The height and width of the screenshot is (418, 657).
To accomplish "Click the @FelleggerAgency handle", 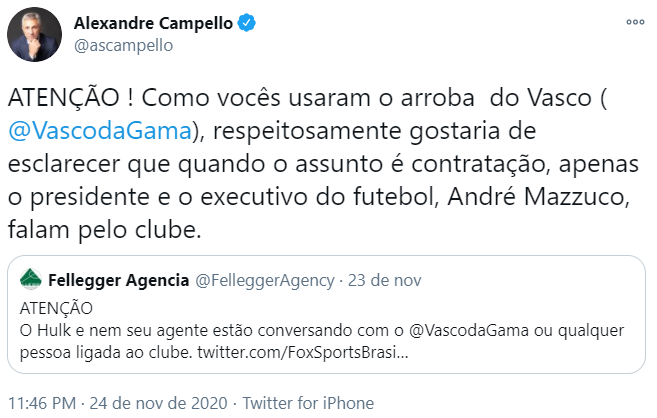I will [x=250, y=278].
